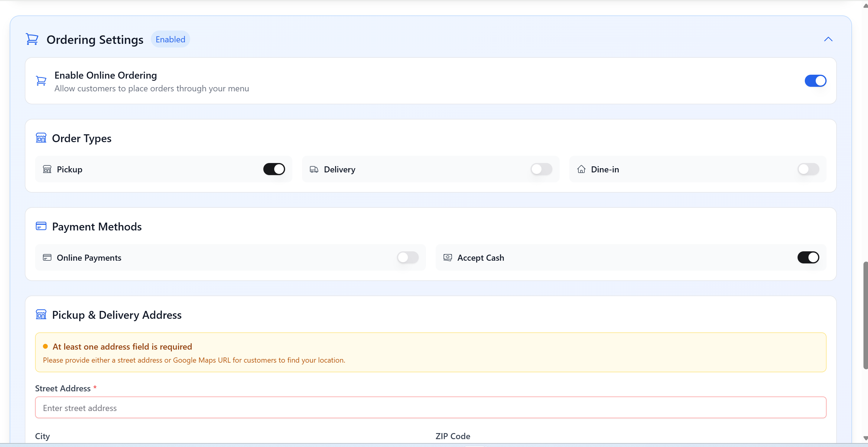Switch on the Dine-in toggle
This screenshot has width=868, height=447.
click(x=808, y=169)
